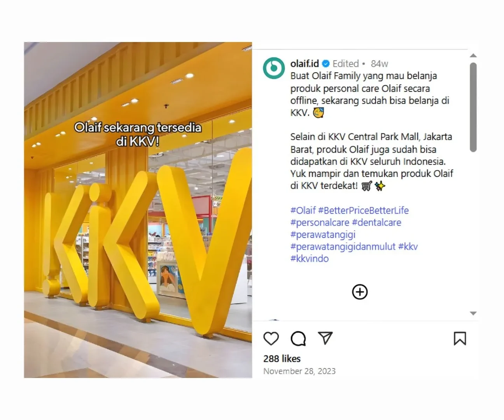
Task: Save the post with the bookmark icon
Action: [x=460, y=338]
